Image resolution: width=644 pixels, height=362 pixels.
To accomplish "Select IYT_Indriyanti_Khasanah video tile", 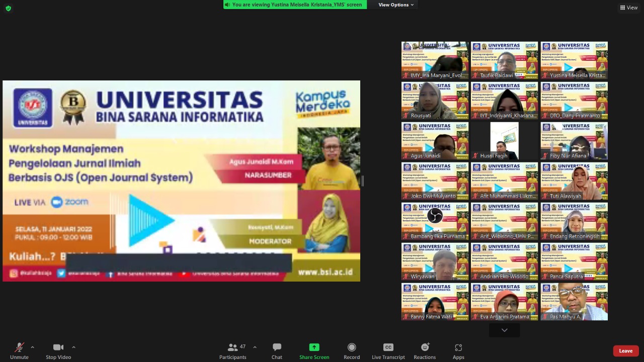I will 504,101.
